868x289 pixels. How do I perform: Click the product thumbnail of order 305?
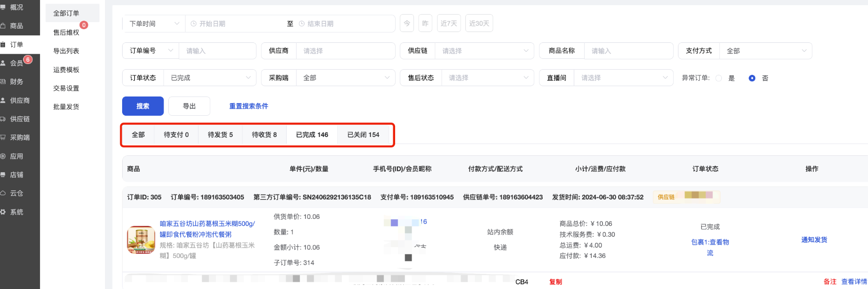[x=141, y=240]
